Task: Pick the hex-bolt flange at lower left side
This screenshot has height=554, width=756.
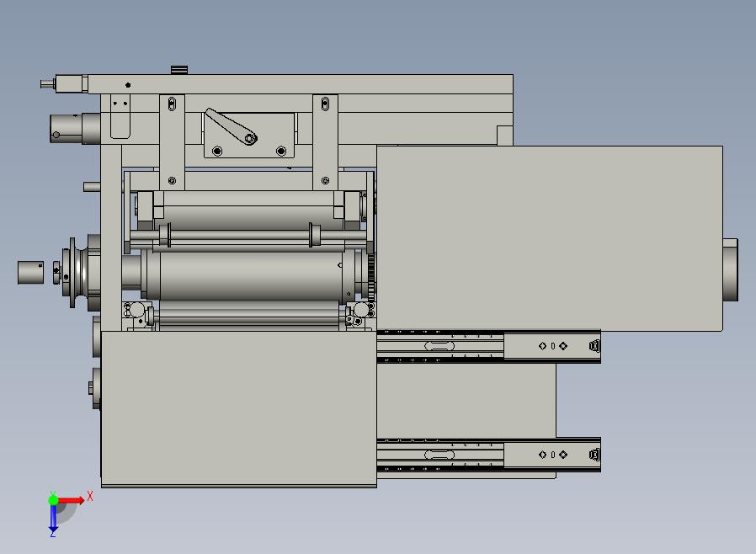Action: [x=95, y=388]
